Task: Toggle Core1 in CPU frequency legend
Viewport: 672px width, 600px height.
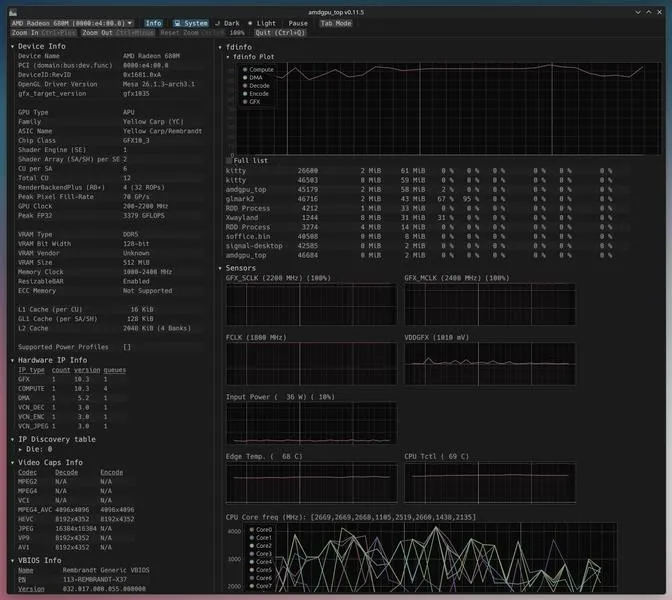Action: pyautogui.click(x=261, y=538)
